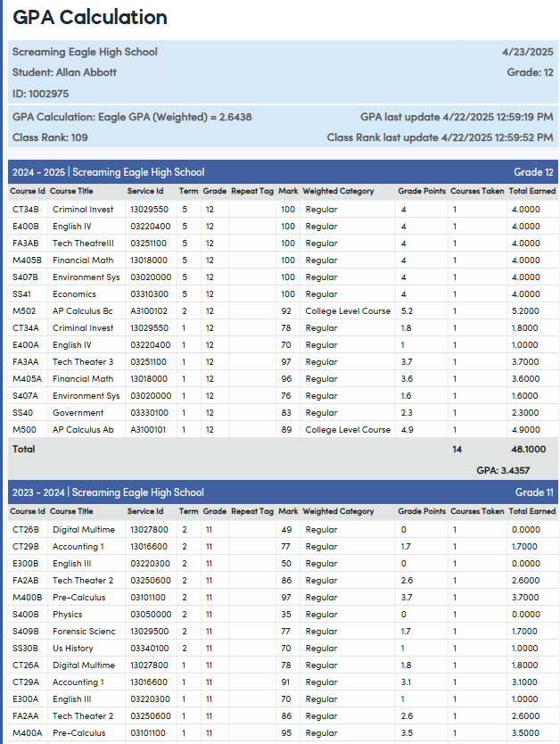560x744 pixels.
Task: Select the "Economics" course title
Action: tap(74, 294)
